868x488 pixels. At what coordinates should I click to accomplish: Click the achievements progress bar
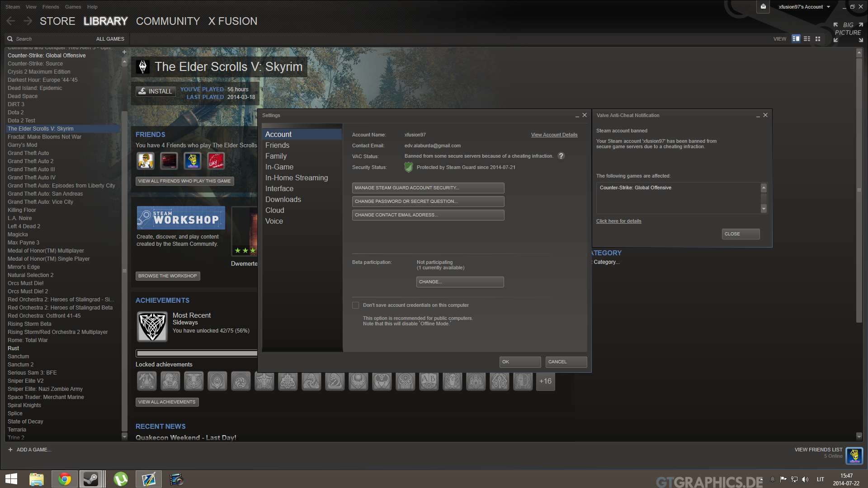[x=197, y=353]
